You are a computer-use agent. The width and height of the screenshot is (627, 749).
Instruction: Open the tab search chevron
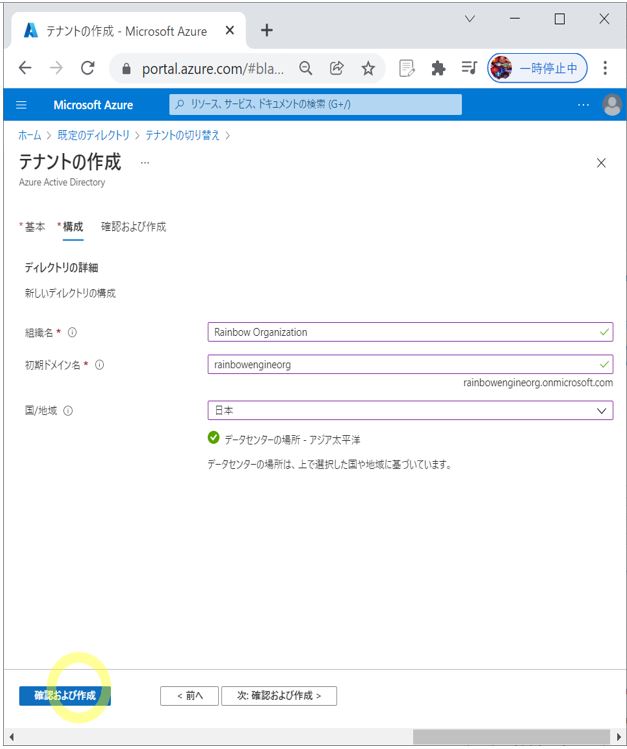tap(470, 19)
